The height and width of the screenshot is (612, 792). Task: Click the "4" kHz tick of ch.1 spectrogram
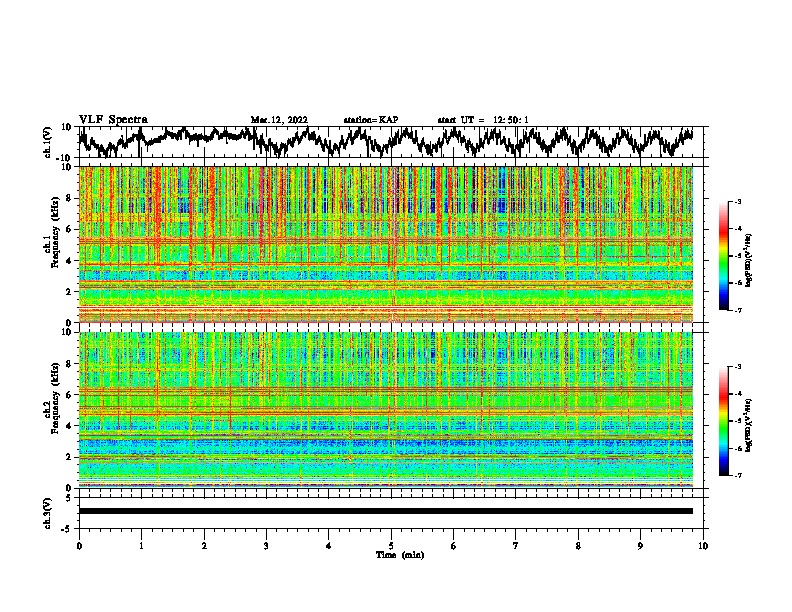click(x=69, y=261)
